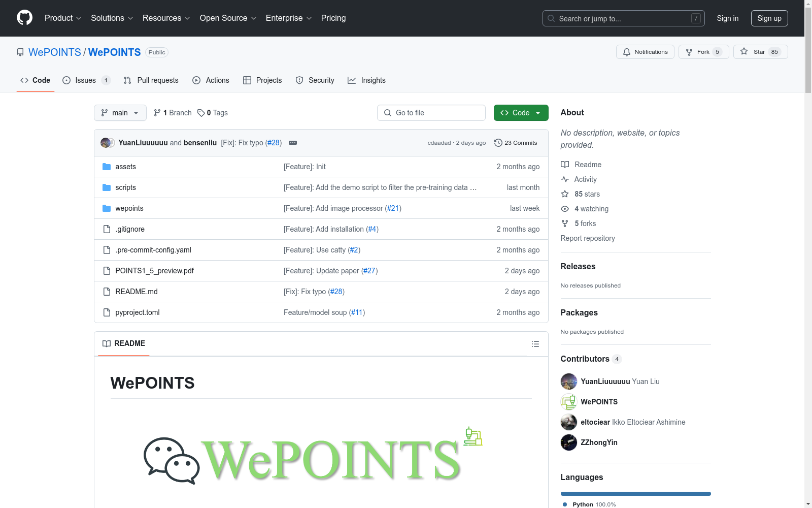
Task: Open YuanLiuuuuuu contributor avatar
Action: 569,382
